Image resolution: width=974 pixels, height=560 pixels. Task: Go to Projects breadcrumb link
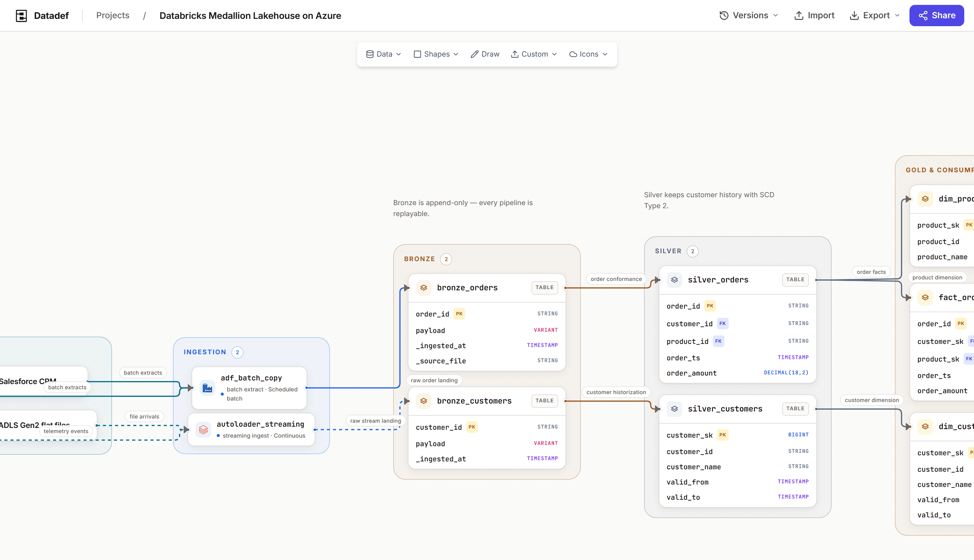113,16
